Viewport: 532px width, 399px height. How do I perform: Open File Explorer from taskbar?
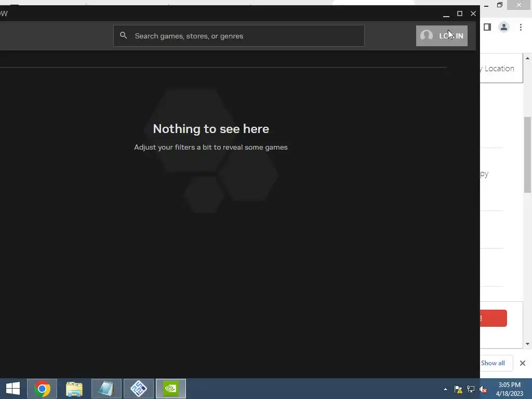click(74, 389)
